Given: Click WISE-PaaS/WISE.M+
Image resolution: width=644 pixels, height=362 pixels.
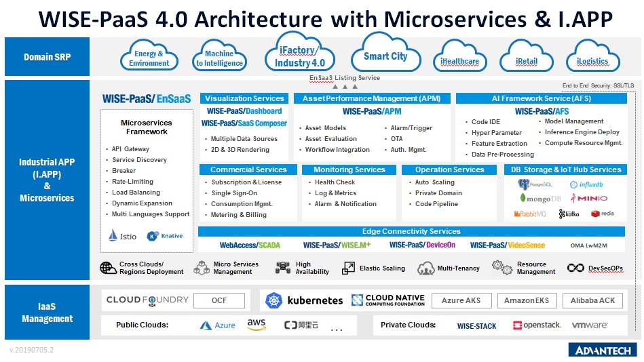Looking at the screenshot, I should click(337, 245).
